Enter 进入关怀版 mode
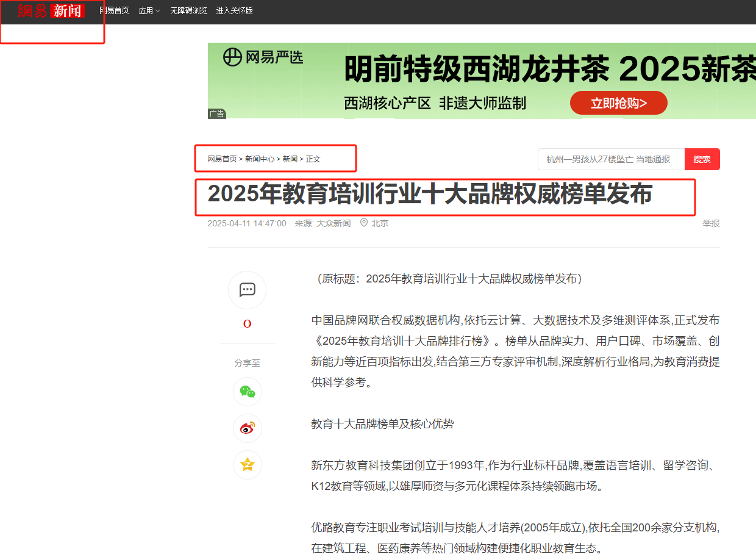 (x=234, y=11)
